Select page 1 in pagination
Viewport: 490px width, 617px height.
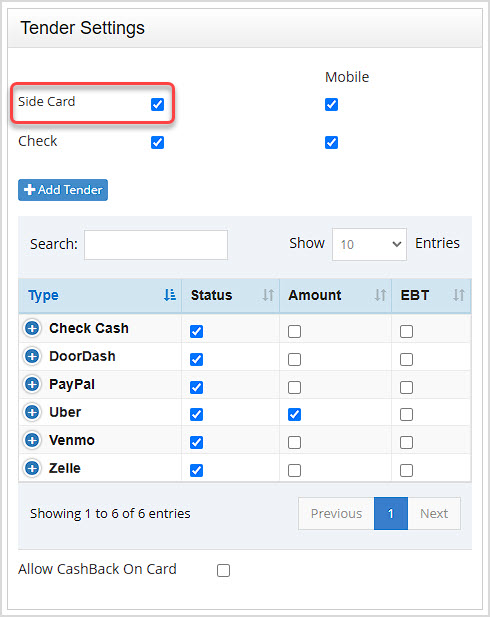point(391,514)
